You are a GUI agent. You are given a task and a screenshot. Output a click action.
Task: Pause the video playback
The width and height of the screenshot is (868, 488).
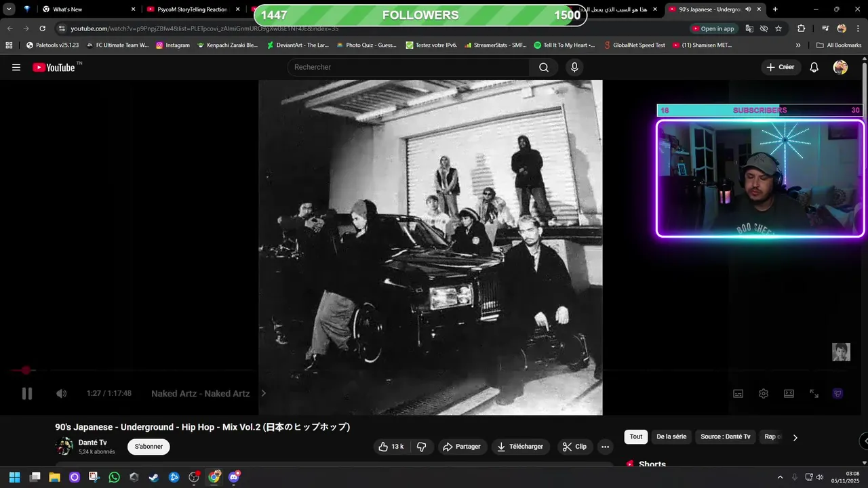coord(27,394)
